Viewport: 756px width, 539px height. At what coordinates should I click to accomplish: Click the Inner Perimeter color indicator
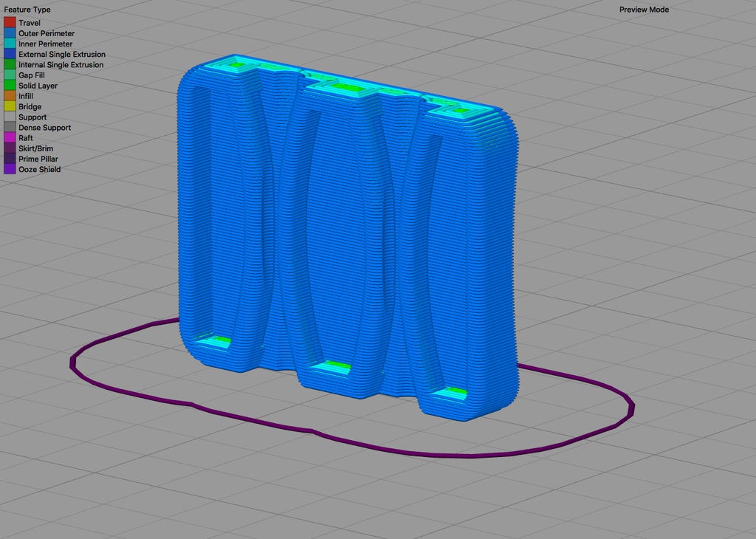pos(8,44)
